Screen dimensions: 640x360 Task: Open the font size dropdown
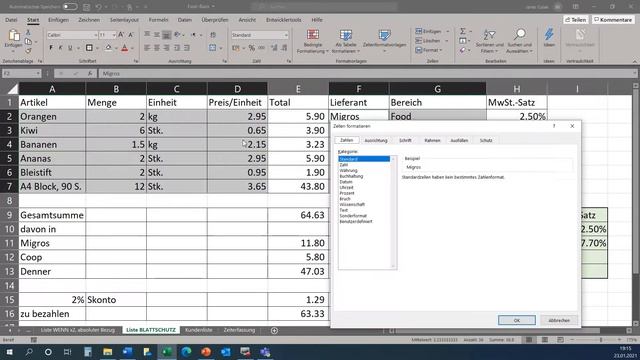point(113,35)
